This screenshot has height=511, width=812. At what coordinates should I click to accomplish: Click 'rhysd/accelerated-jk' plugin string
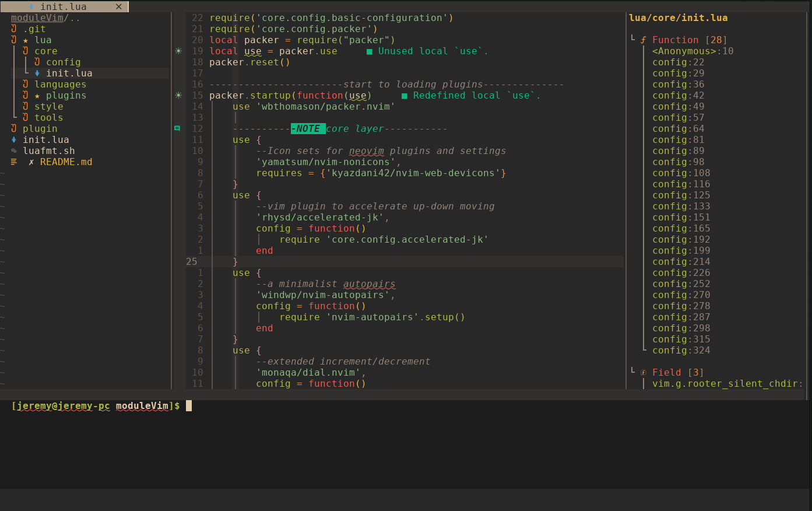click(x=320, y=218)
